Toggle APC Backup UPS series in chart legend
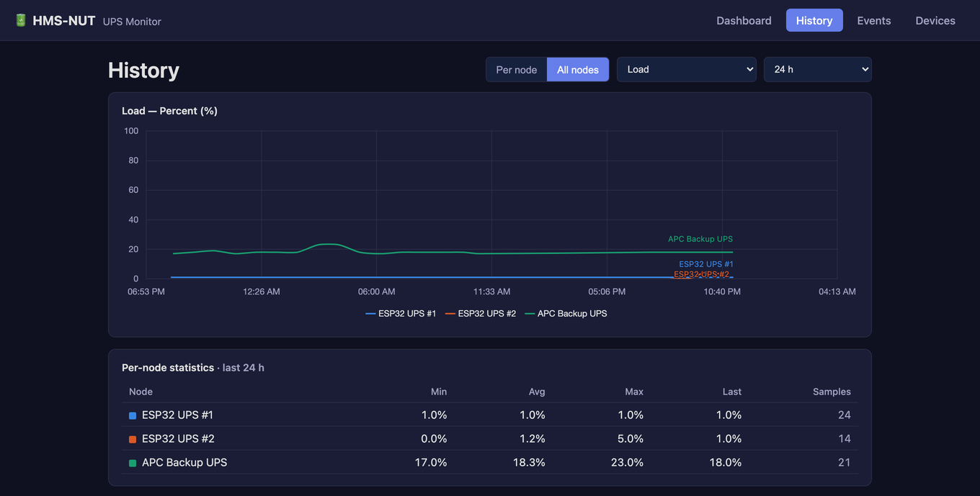This screenshot has height=496, width=980. tap(566, 313)
